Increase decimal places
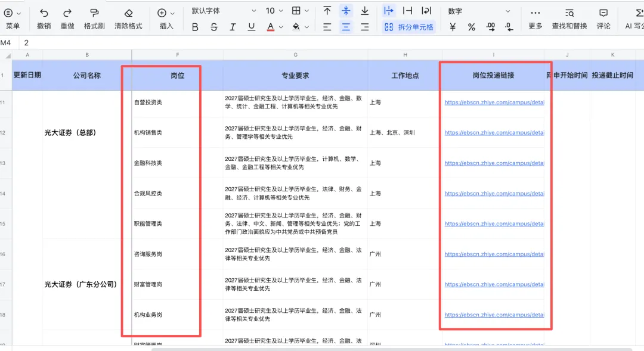This screenshot has height=351, width=644. click(x=490, y=27)
